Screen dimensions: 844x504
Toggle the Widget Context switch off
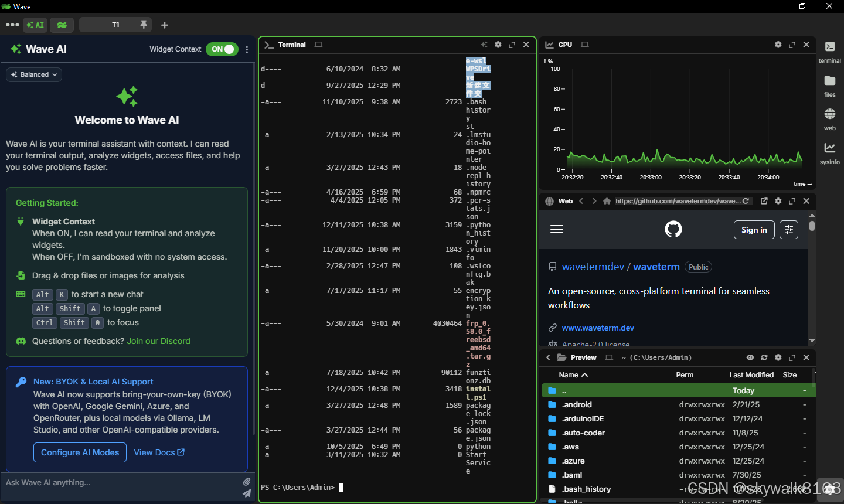pos(222,49)
